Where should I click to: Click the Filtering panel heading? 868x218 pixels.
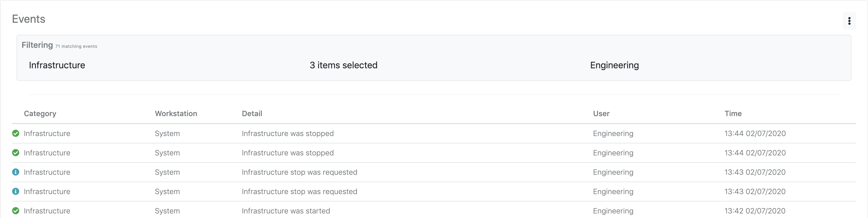click(x=37, y=45)
